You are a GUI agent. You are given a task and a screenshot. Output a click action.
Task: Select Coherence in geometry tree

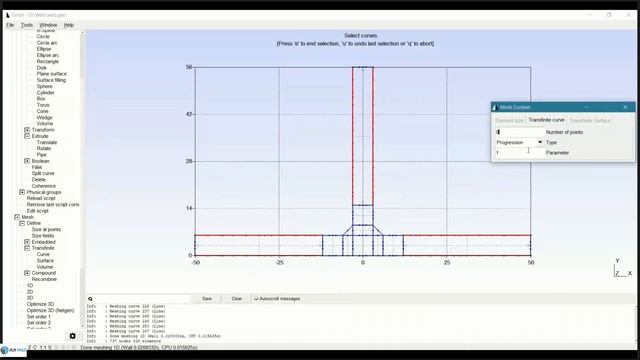click(44, 186)
